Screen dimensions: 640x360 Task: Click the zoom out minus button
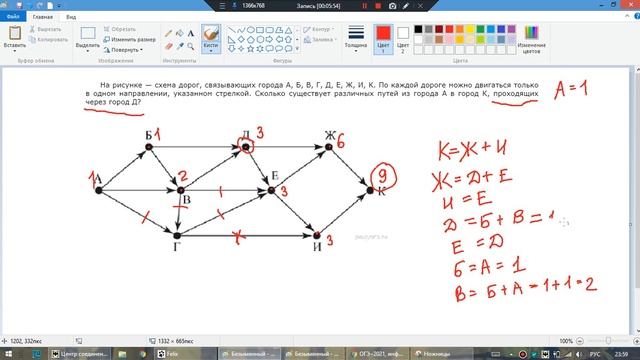click(580, 341)
